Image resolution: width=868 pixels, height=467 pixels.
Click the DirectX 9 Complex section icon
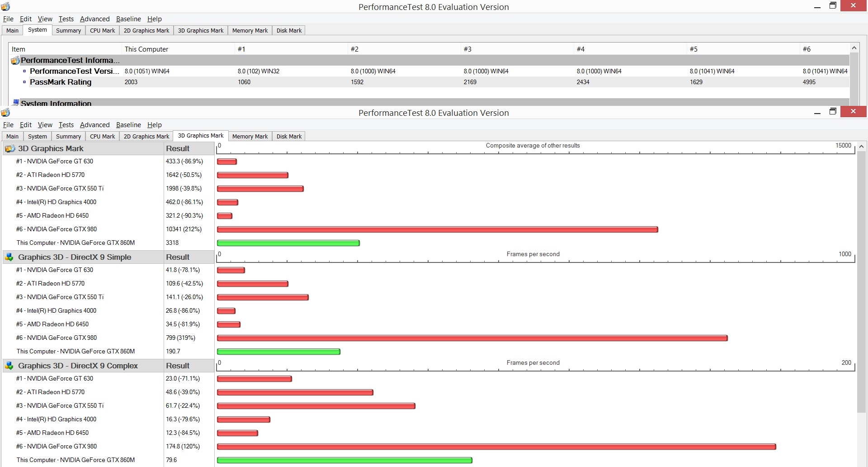(9, 366)
